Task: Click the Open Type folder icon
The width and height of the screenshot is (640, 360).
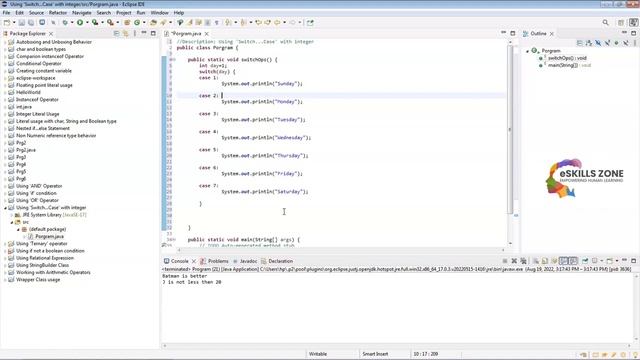Action: pos(153,22)
